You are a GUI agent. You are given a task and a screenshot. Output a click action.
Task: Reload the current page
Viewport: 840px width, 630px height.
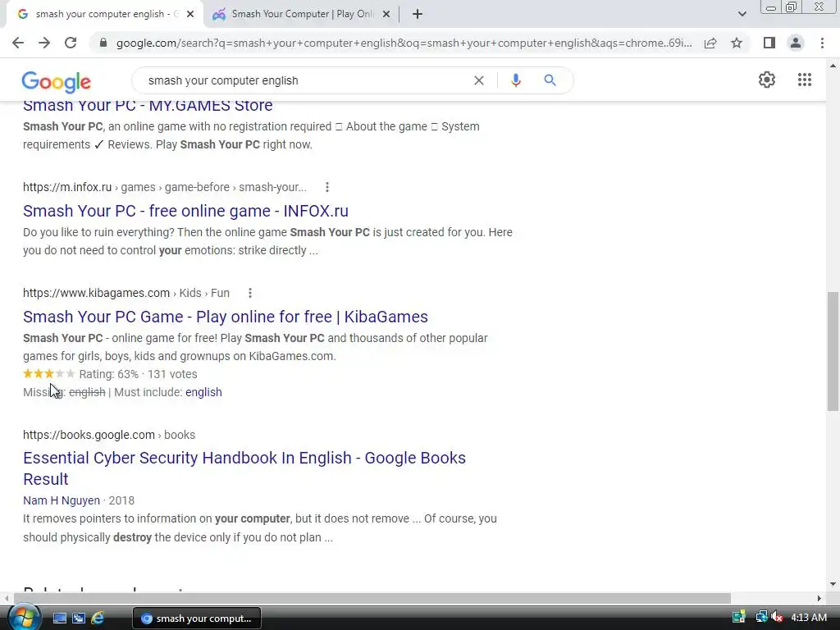pos(71,43)
